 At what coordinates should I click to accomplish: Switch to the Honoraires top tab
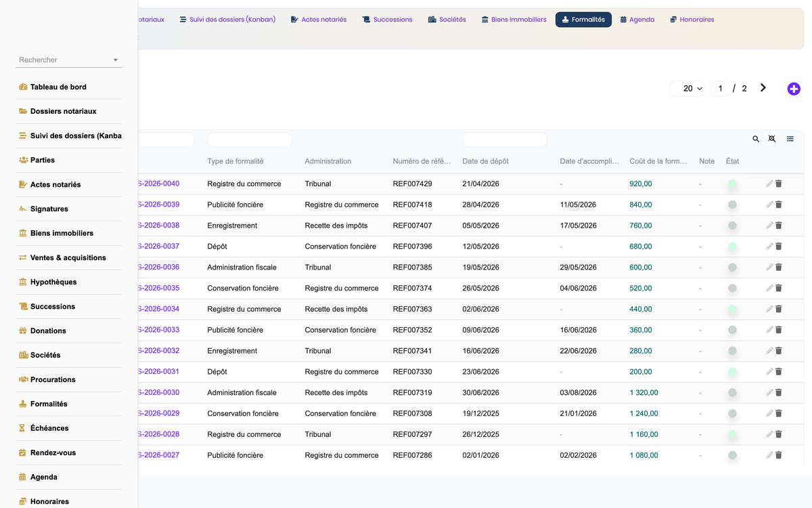pos(692,20)
